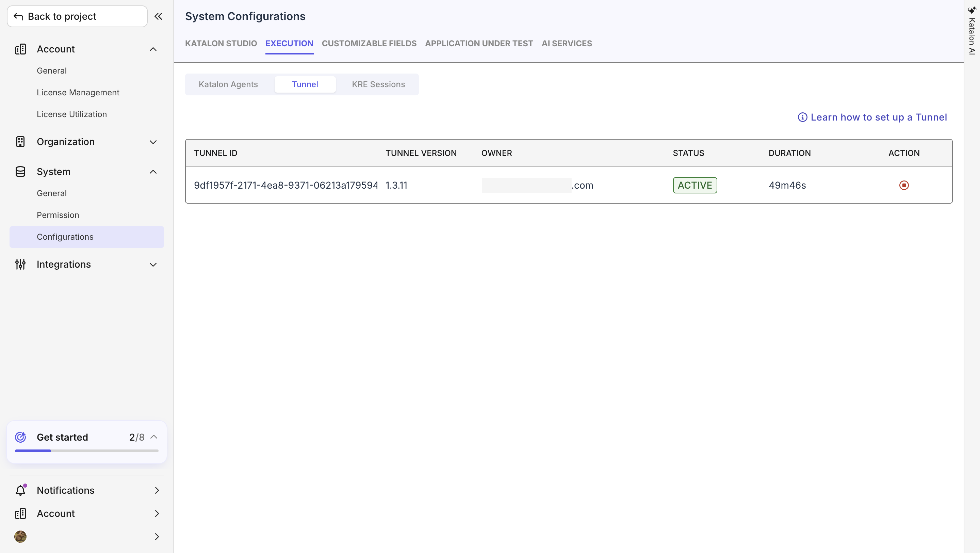The height and width of the screenshot is (553, 980).
Task: Open License Utilization page
Action: click(72, 114)
